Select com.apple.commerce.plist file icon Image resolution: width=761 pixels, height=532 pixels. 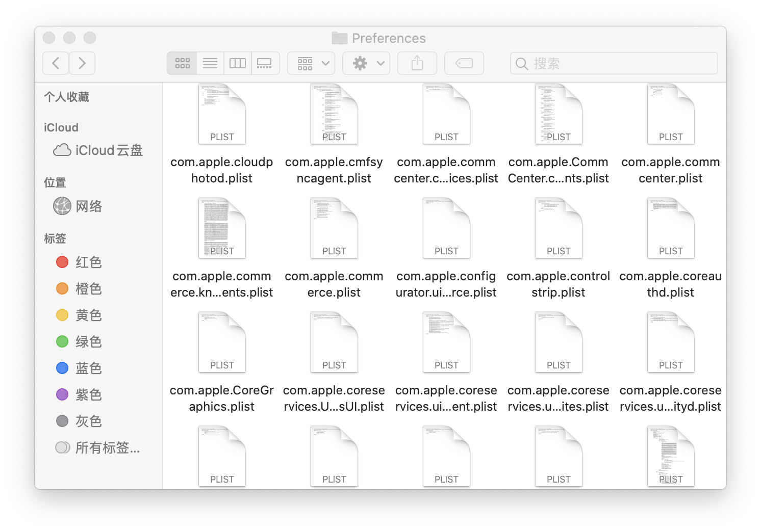(334, 228)
